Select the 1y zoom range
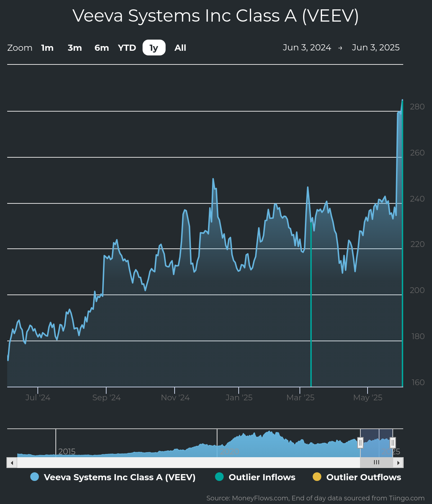This screenshot has height=504, width=432. [154, 48]
